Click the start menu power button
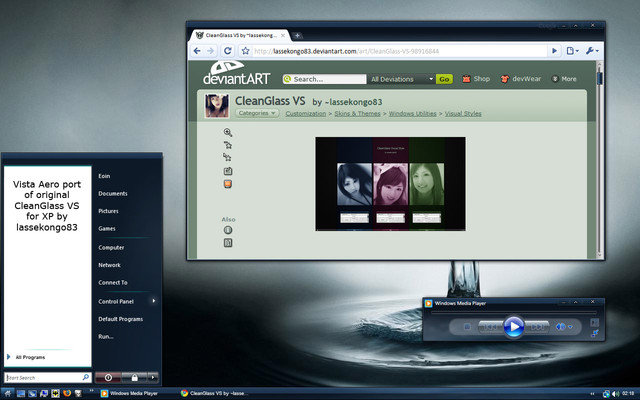This screenshot has width=640, height=400. pyautogui.click(x=108, y=378)
